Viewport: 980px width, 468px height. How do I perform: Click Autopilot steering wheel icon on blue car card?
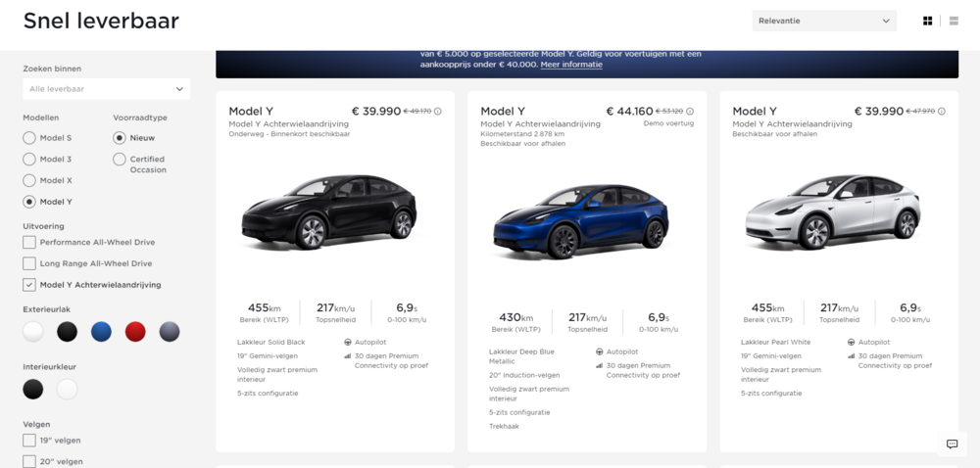600,351
